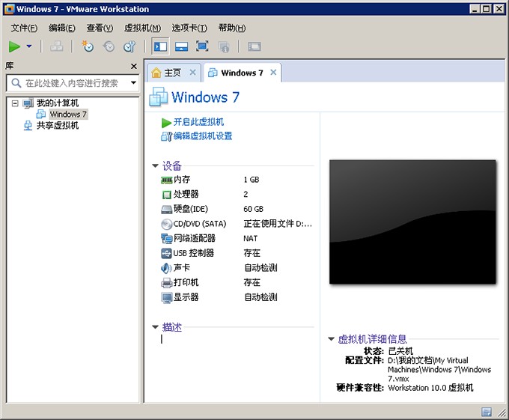Click the 内存 memory device icon
The width and height of the screenshot is (509, 420).
[x=166, y=180]
